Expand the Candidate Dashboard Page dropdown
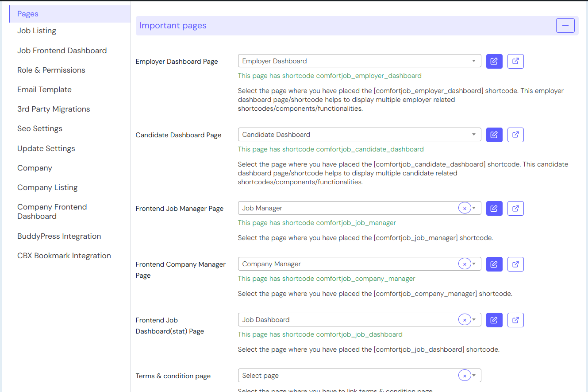The image size is (588, 392). pyautogui.click(x=359, y=135)
